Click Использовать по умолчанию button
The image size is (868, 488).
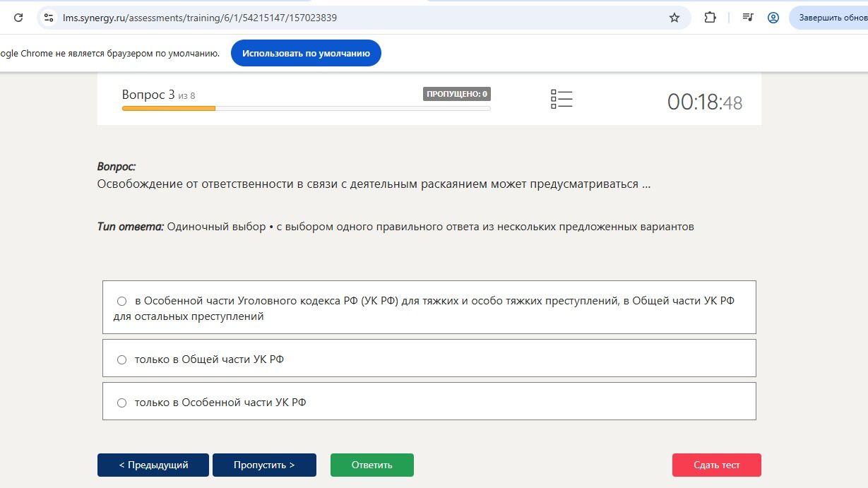(306, 53)
